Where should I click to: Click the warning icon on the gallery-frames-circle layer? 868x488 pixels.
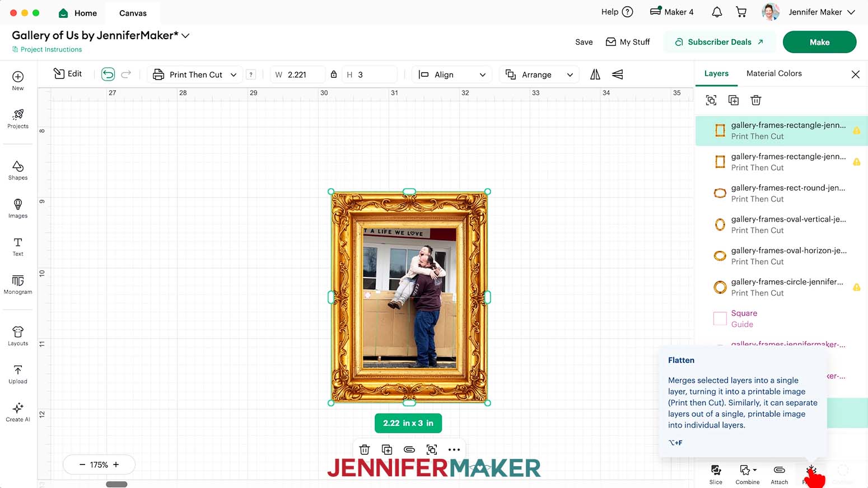(x=856, y=287)
